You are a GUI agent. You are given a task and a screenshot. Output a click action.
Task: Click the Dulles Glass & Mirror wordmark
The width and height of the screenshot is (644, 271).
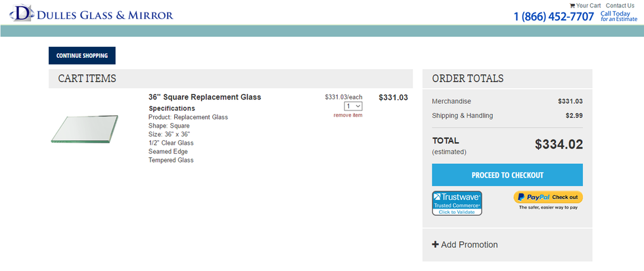pyautogui.click(x=105, y=15)
